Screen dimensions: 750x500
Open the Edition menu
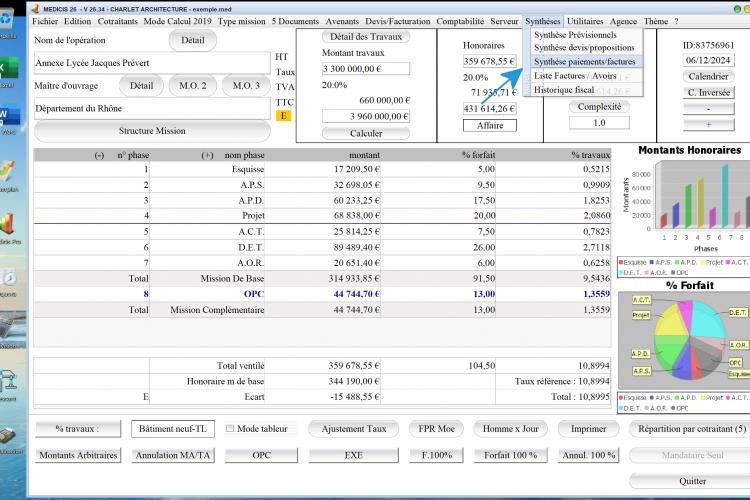77,22
